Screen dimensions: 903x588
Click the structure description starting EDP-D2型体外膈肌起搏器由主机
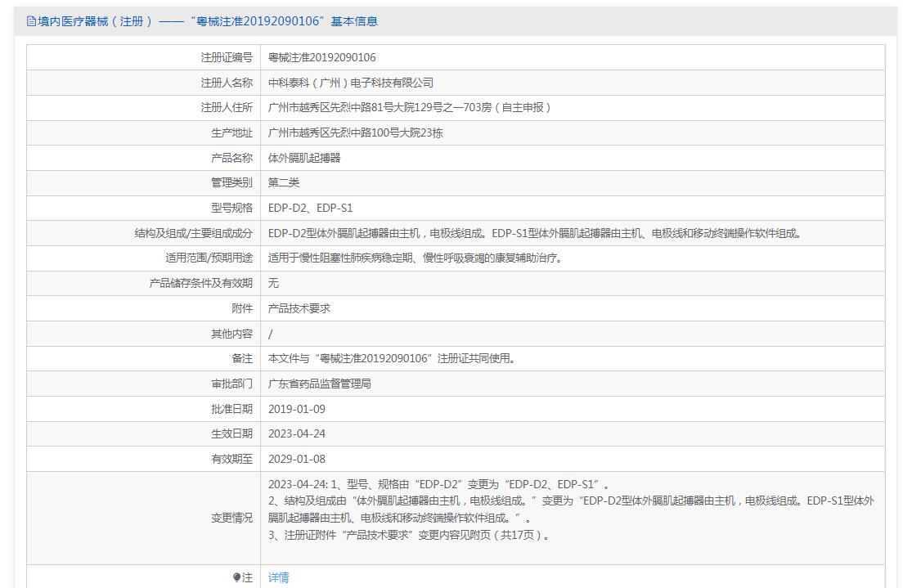tap(536, 233)
